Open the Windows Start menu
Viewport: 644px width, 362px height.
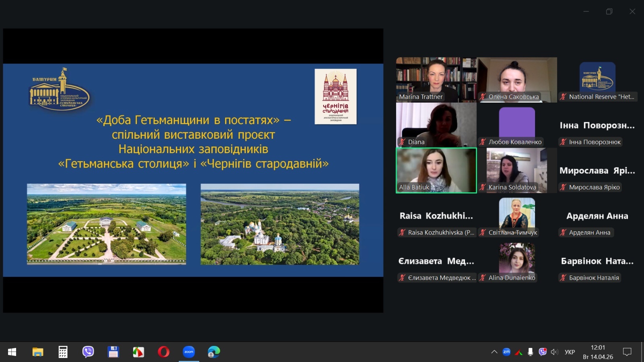click(x=12, y=352)
